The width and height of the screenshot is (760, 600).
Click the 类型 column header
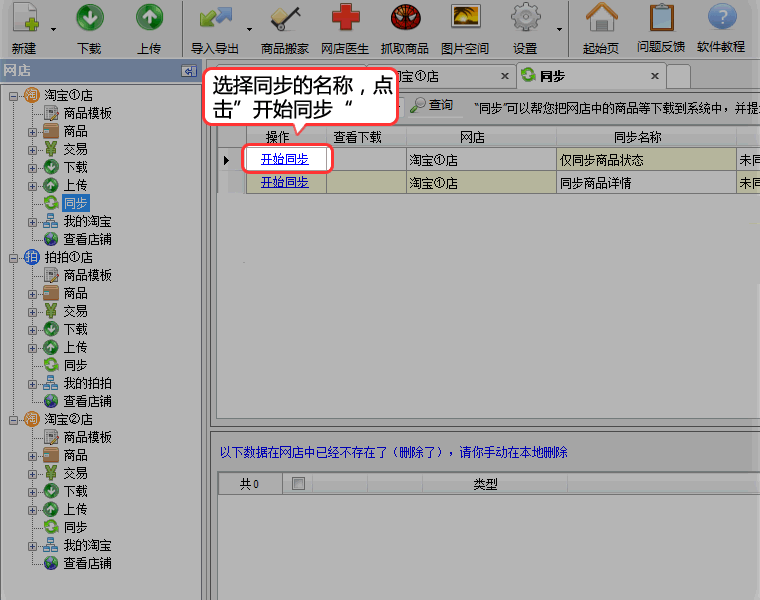(x=495, y=484)
